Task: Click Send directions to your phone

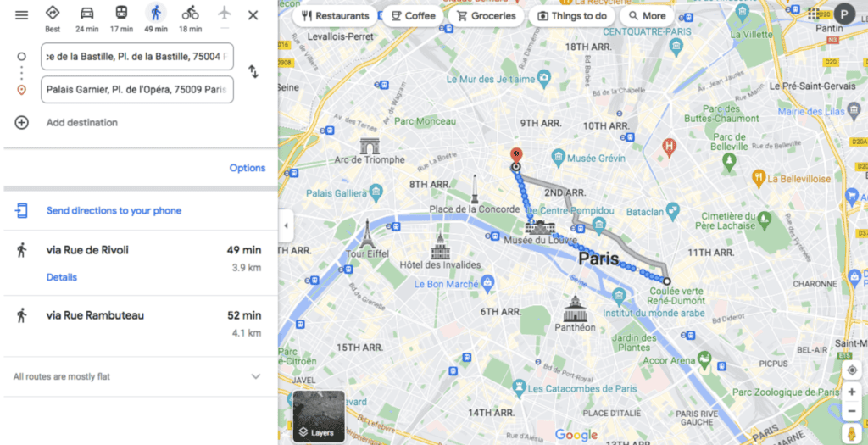Action: (x=114, y=210)
